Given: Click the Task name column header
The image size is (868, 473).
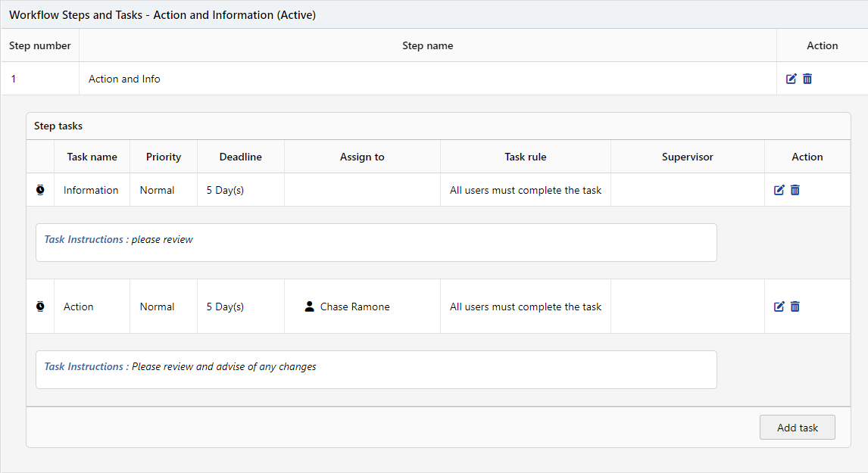Looking at the screenshot, I should pos(92,157).
